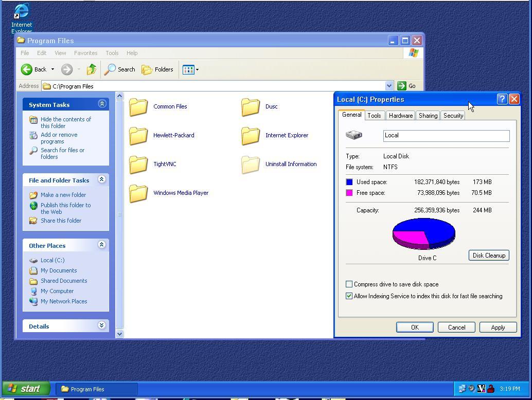Click the Make a new folder icon
The height and width of the screenshot is (400, 532).
[33, 195]
